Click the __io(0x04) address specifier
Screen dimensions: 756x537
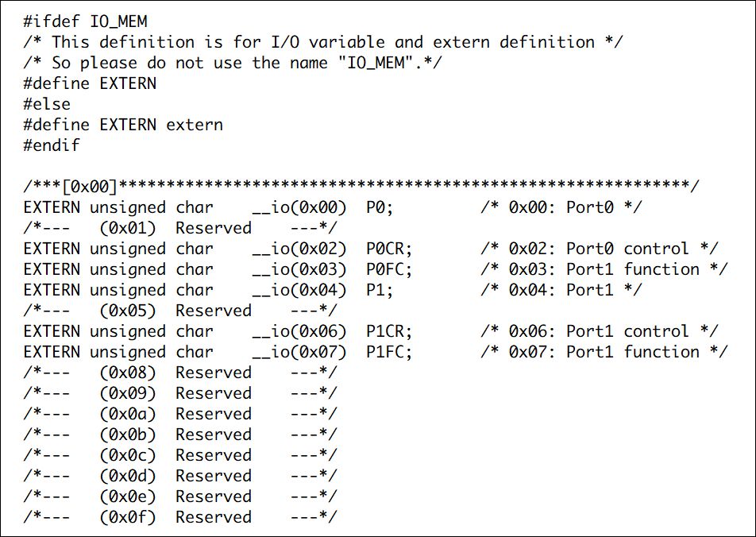pos(299,291)
